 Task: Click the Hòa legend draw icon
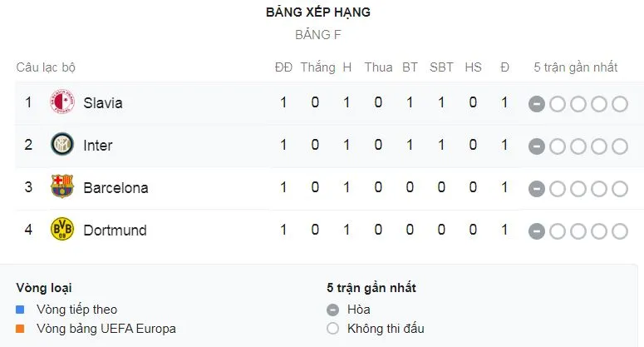click(x=333, y=310)
